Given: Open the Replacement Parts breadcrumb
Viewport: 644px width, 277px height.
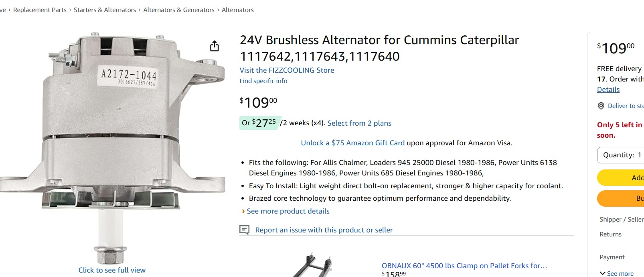Looking at the screenshot, I should (40, 10).
